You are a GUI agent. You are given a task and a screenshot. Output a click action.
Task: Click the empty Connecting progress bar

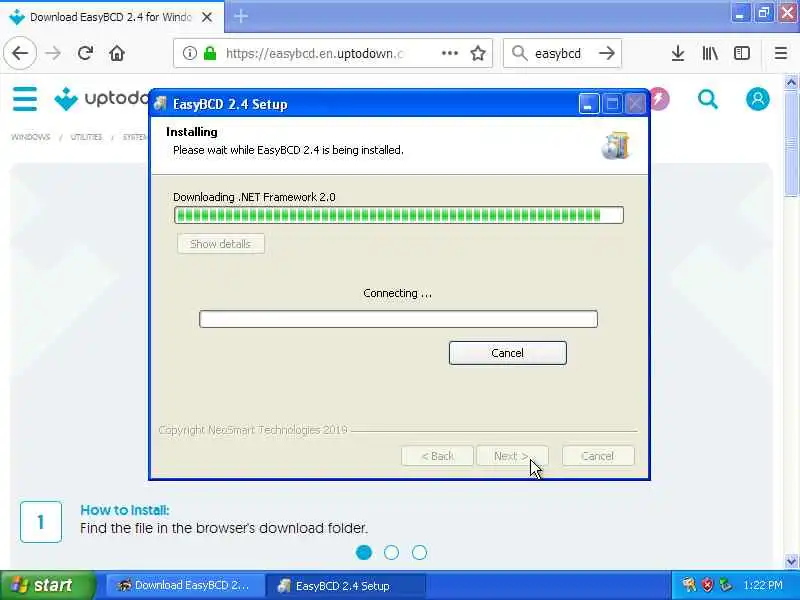[x=398, y=319]
